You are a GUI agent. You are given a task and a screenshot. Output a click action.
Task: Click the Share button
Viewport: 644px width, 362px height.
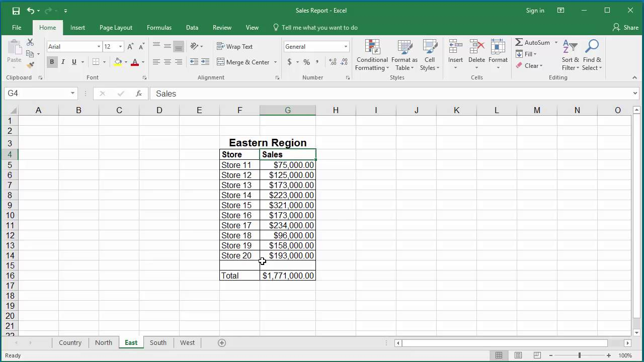pos(625,28)
